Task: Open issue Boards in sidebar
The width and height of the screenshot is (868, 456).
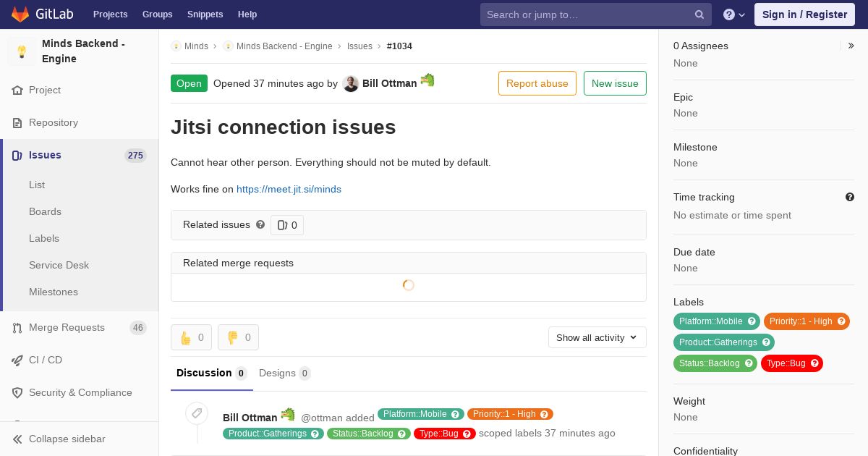Action: 45,212
